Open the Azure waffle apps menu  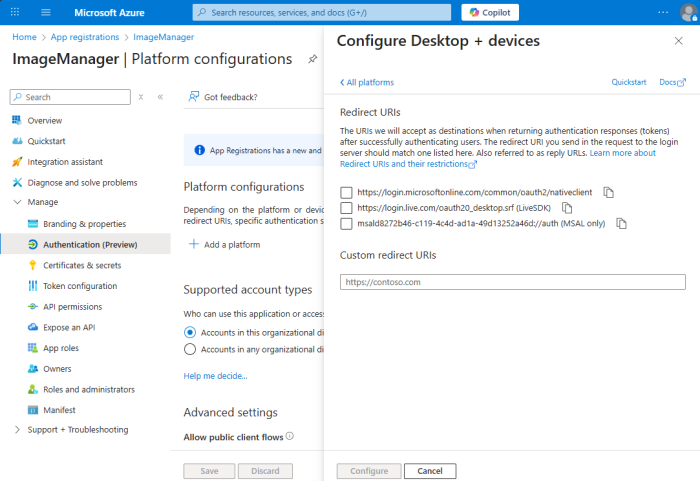(x=16, y=13)
